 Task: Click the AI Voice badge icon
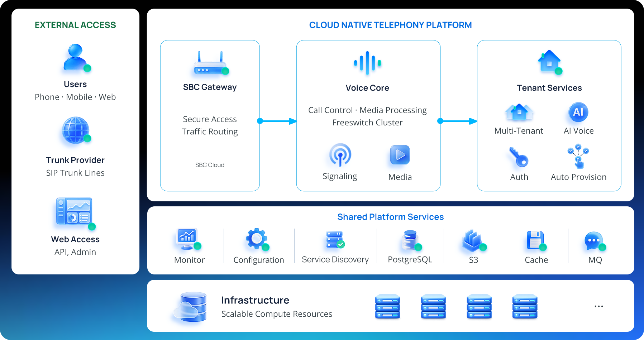[x=578, y=112]
